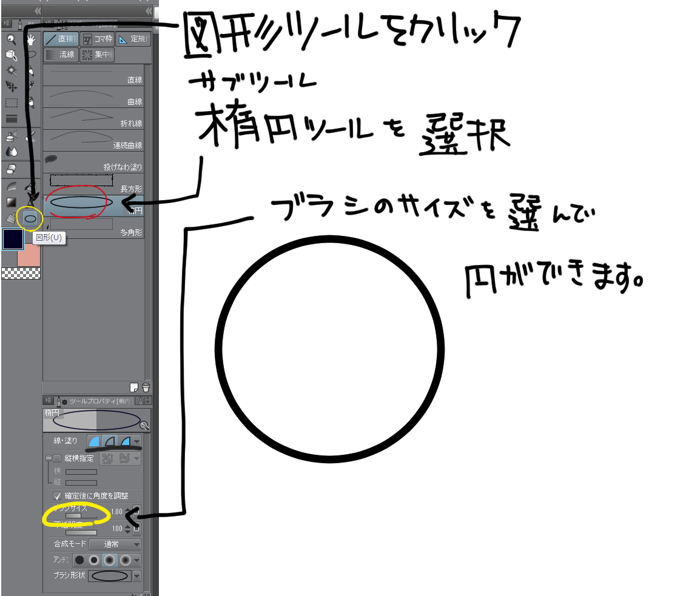Click the Figure (図形) ellipse tool icon
The image size is (700, 596).
pos(30,218)
